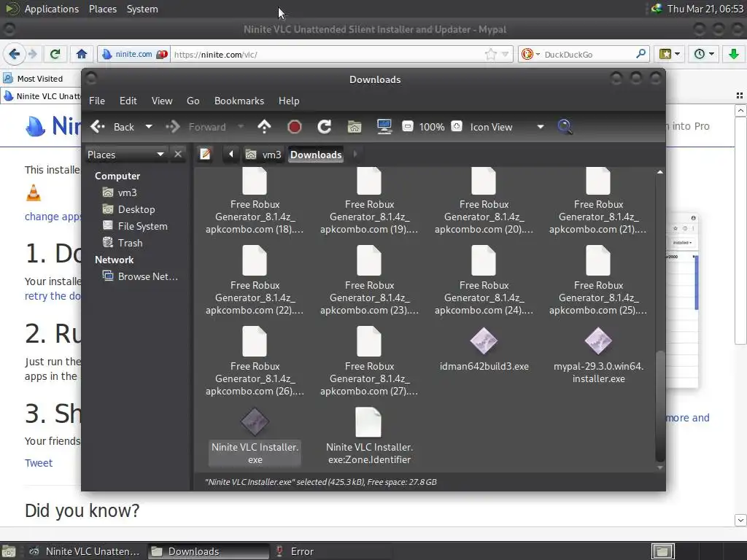
Task: Open the browser bookmarks menu button
Action: coord(669,54)
